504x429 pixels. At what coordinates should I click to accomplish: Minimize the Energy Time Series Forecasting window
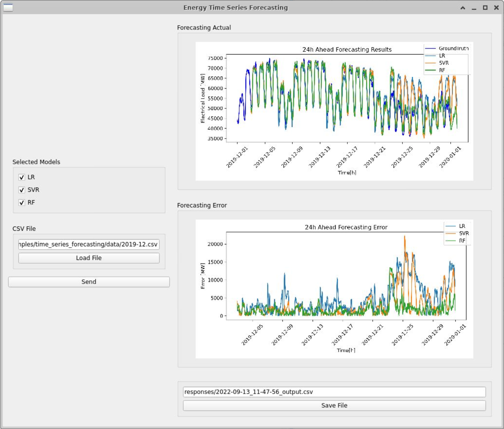(x=474, y=7)
